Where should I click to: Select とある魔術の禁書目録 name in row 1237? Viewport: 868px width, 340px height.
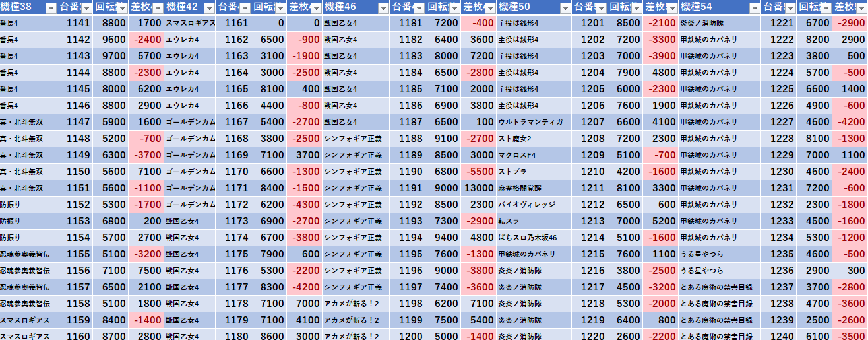coord(720,287)
